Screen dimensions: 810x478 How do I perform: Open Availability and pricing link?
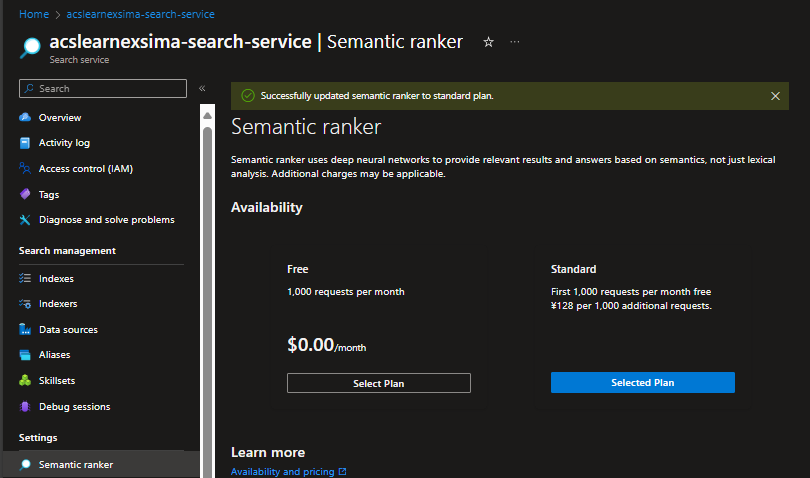coord(283,471)
